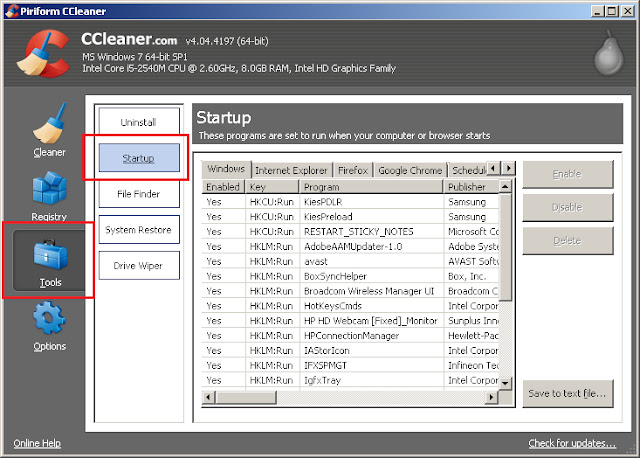Click Yes in the KiesPDLR row
Image resolution: width=640 pixels, height=458 pixels.
[214, 202]
